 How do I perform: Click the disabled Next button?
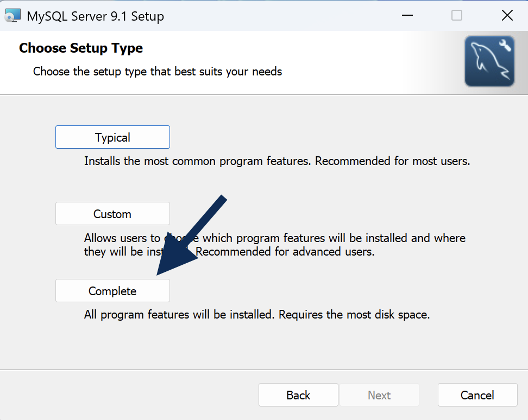tap(379, 395)
